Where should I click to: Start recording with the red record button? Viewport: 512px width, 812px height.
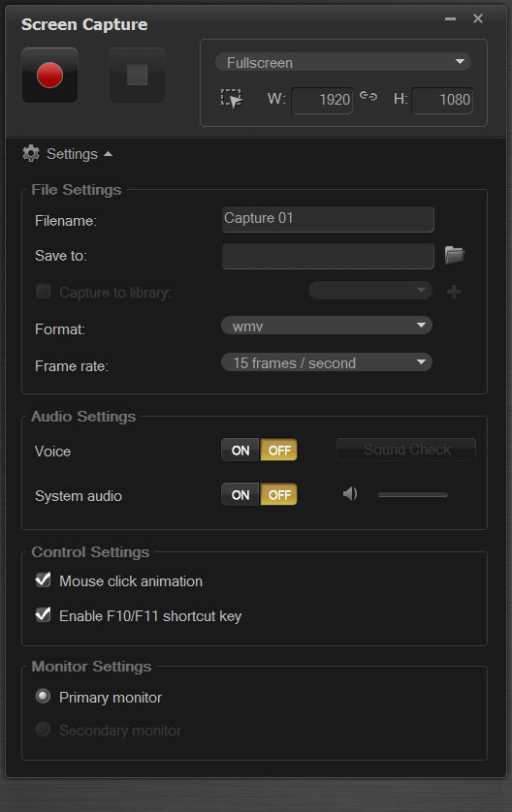pos(49,75)
